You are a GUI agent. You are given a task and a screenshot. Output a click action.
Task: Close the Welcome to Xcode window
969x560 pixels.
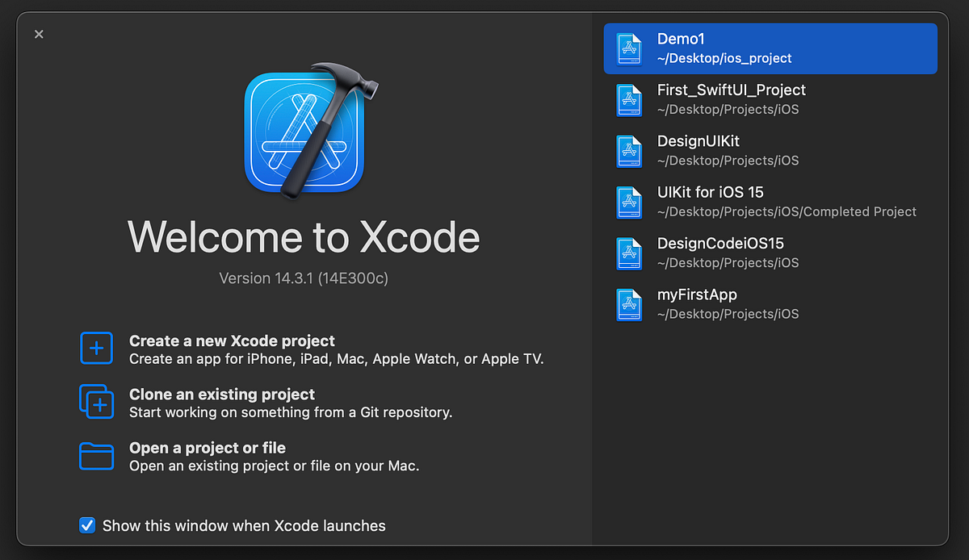pos(39,34)
